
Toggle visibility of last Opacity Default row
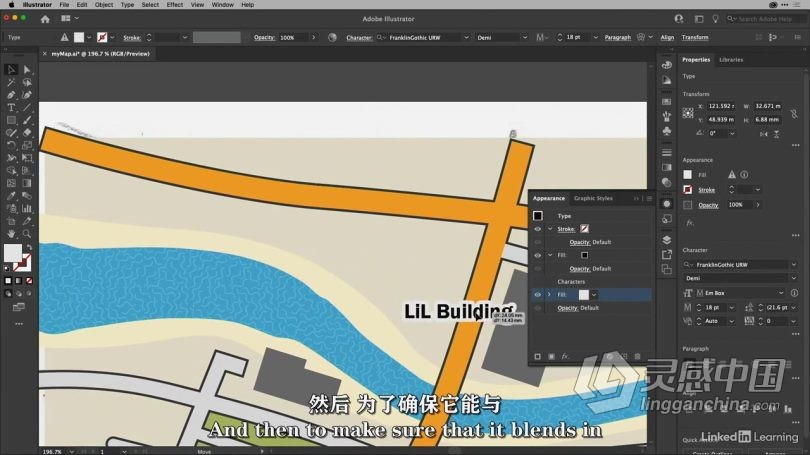[x=538, y=308]
